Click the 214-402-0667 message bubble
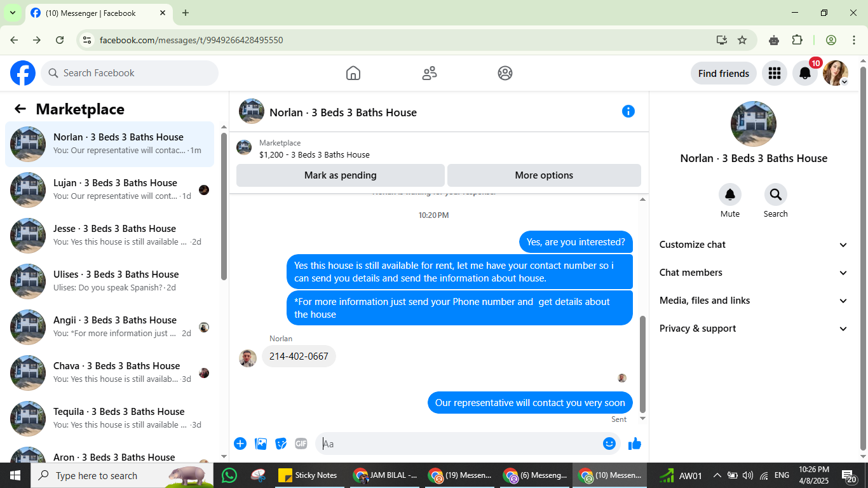 point(299,356)
